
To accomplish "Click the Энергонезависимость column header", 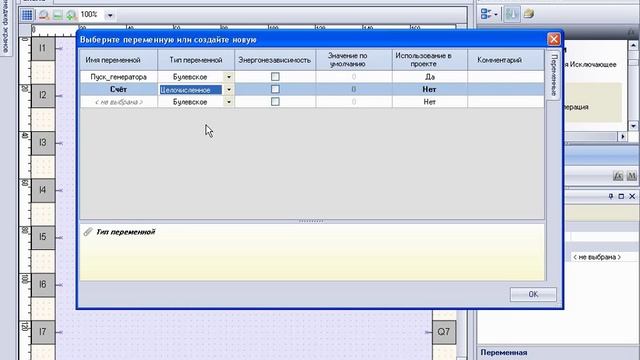I will click(x=275, y=60).
